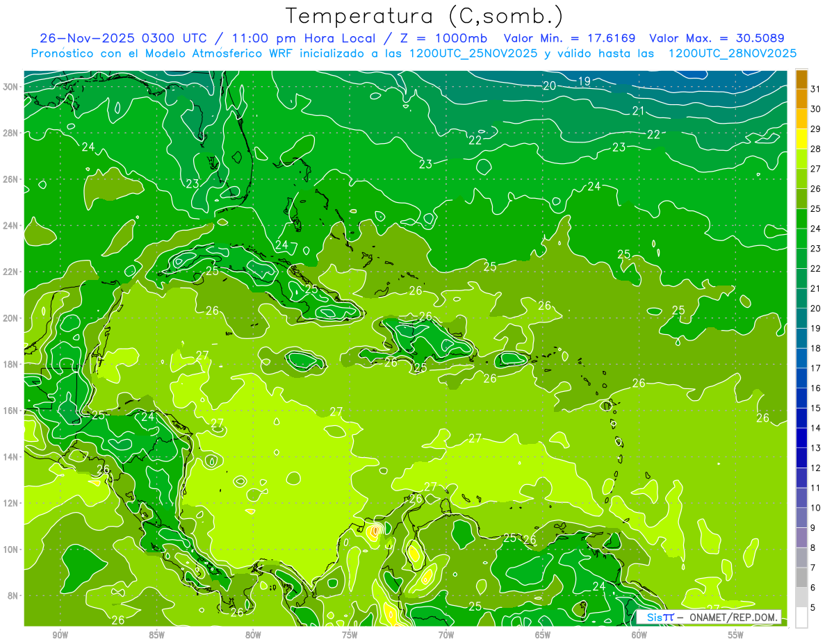This screenshot has height=644, width=834.
Task: Select the "1200UTC_28NOV2025" valid-until time text
Action: pyautogui.click(x=732, y=53)
